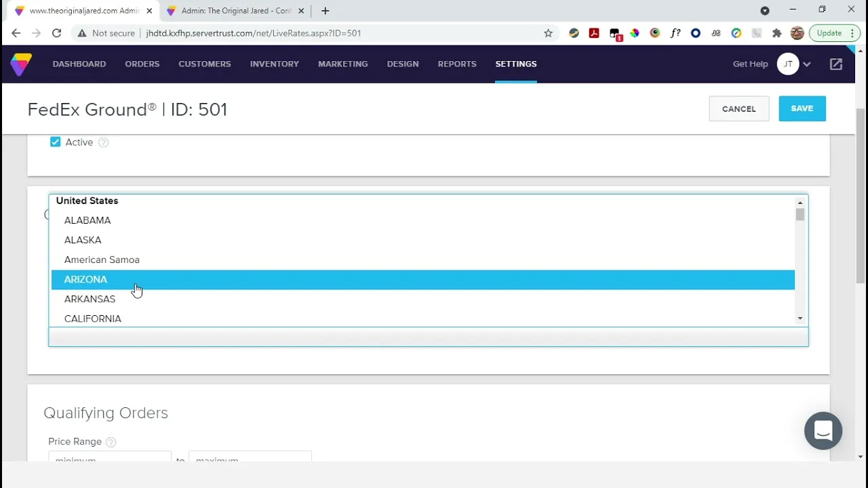Click the state list scrollbar thumb
The image size is (868, 488).
click(x=800, y=215)
